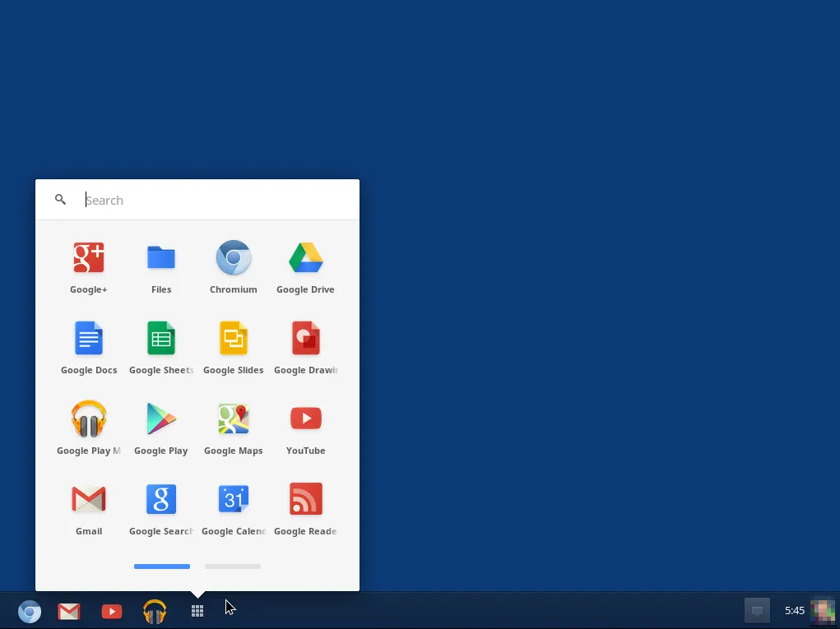This screenshot has height=629, width=840.
Task: Open Google Calendar
Action: 234,498
